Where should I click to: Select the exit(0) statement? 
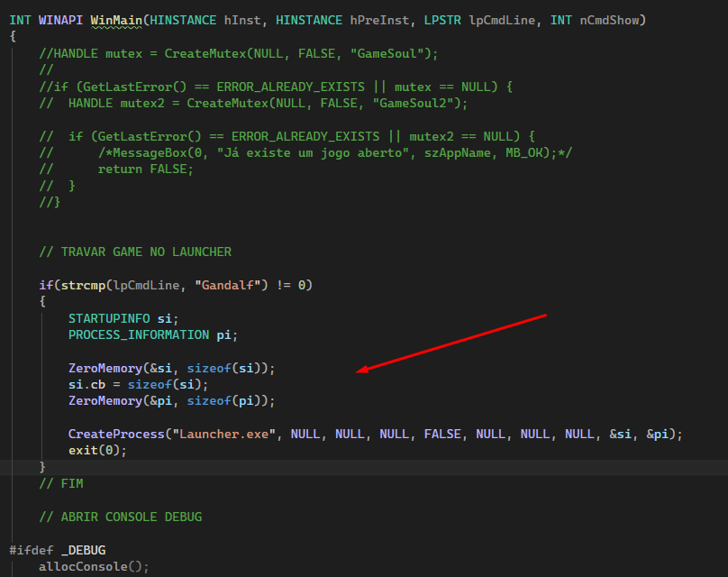click(x=97, y=450)
